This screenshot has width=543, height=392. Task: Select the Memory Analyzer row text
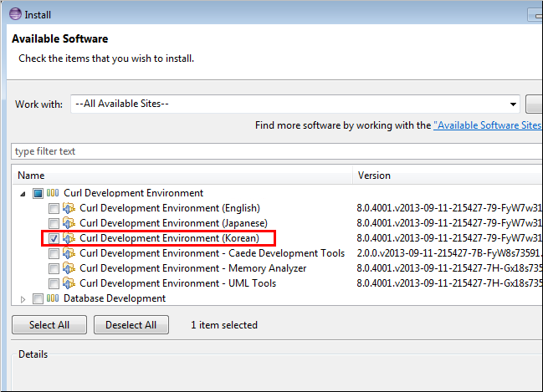point(193,268)
